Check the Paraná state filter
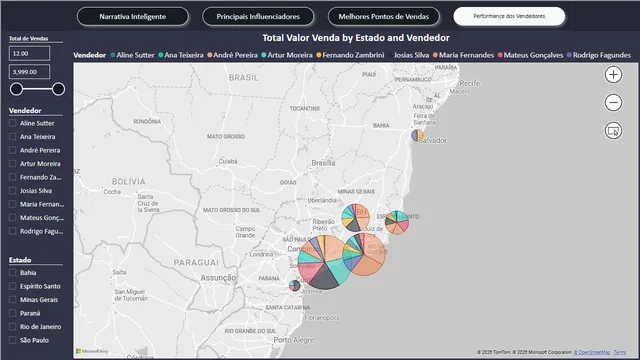This screenshot has width=640, height=360. pyautogui.click(x=13, y=313)
